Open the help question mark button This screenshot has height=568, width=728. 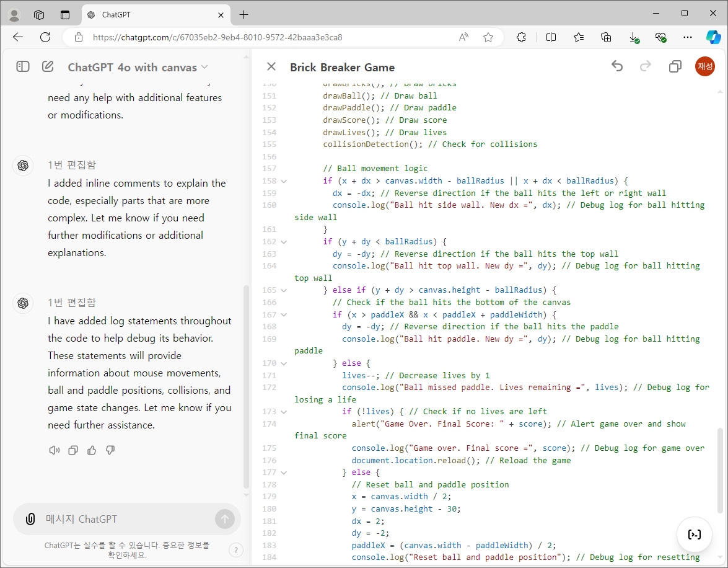click(x=236, y=551)
